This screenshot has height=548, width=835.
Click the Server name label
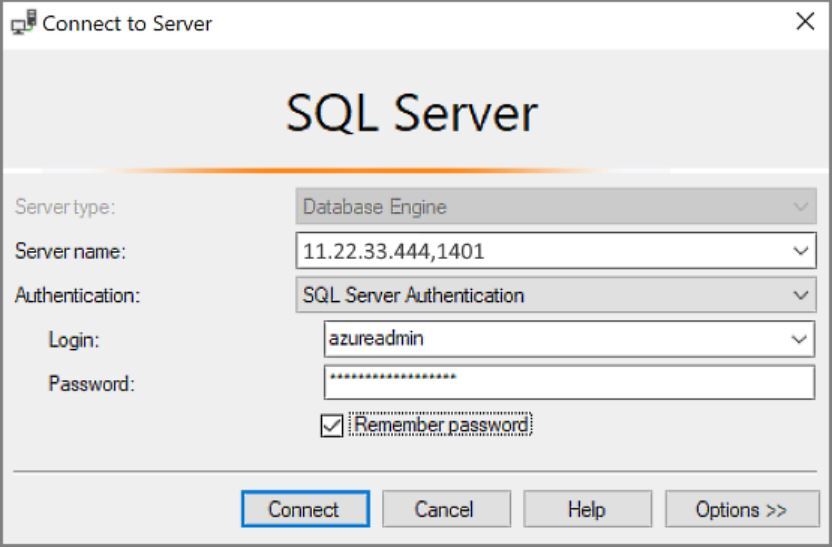[x=70, y=251]
